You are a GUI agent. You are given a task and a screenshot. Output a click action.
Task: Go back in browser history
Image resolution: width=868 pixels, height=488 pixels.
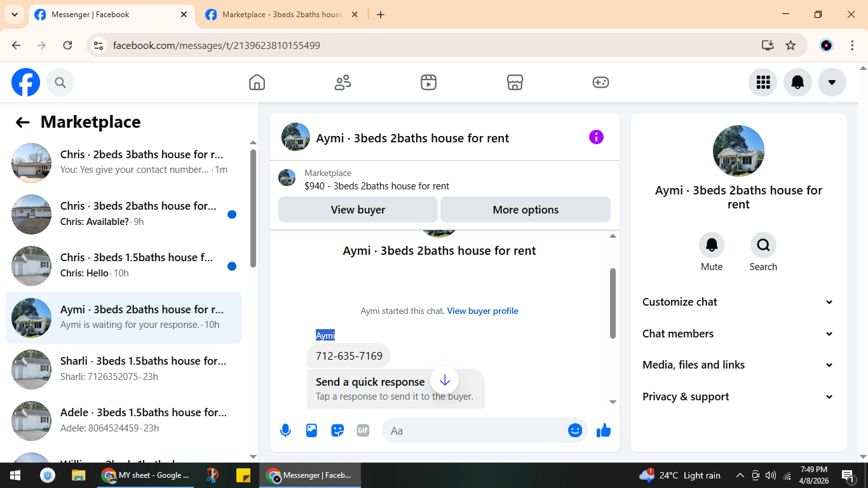click(x=17, y=45)
